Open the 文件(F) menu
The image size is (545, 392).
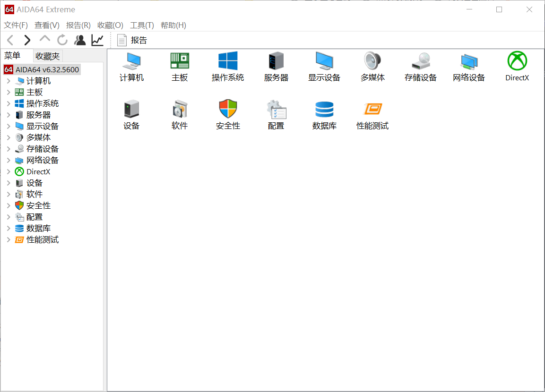(16, 25)
